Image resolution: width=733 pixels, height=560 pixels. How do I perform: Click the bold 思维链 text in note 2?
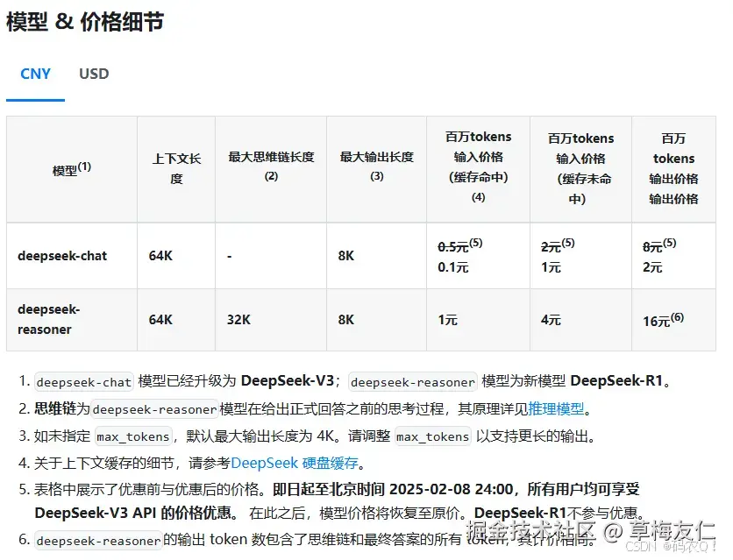click(55, 409)
